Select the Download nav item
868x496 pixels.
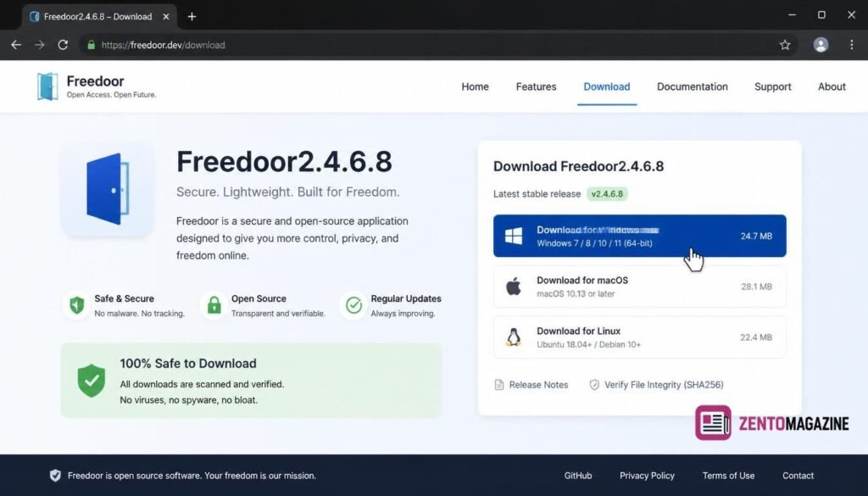pyautogui.click(x=607, y=87)
